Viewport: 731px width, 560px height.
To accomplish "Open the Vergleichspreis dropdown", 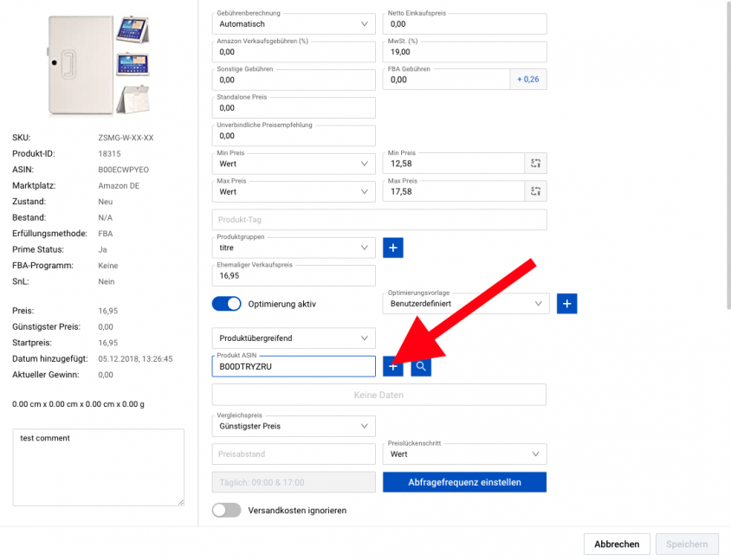I will click(294, 427).
